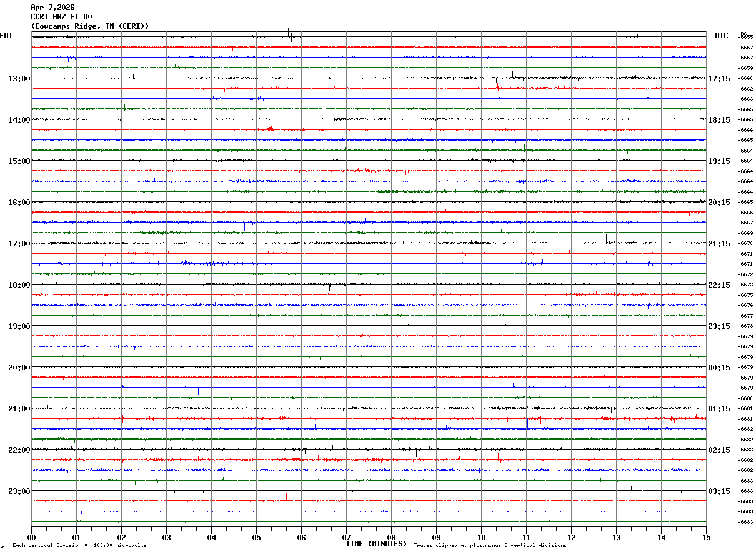Image resolution: width=756 pixels, height=554 pixels.
Task: Click the EDT timezone label
Action: coord(6,36)
